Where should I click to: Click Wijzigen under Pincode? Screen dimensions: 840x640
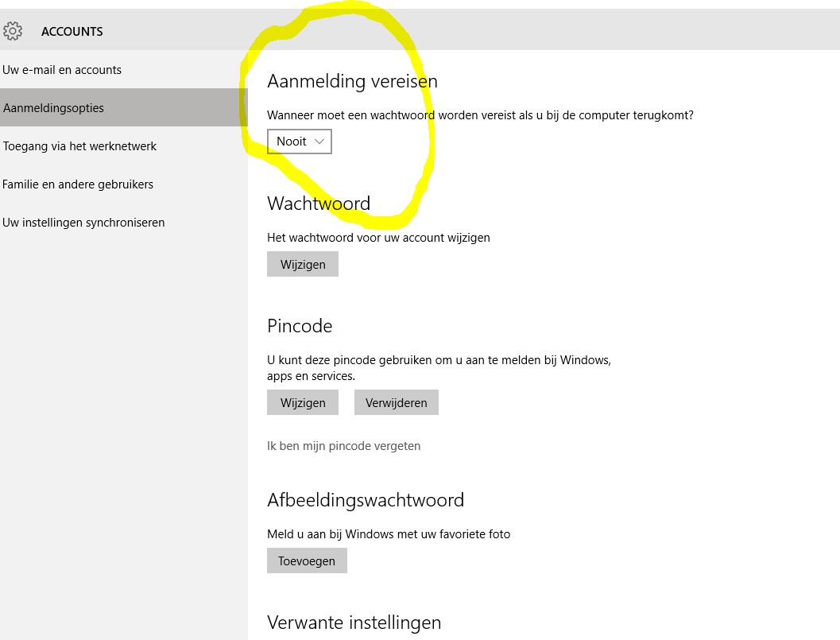tap(303, 402)
